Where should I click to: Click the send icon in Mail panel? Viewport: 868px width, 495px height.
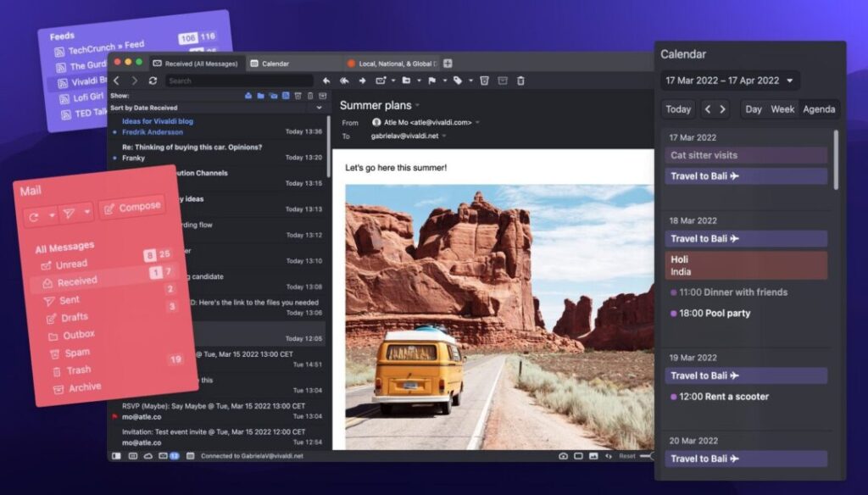point(69,214)
